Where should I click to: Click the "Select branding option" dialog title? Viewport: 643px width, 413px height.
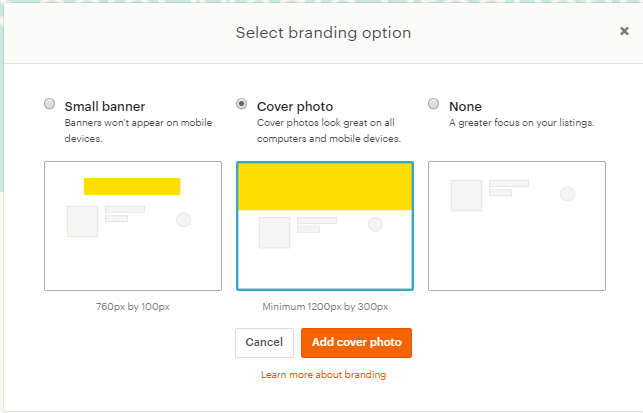click(x=323, y=33)
